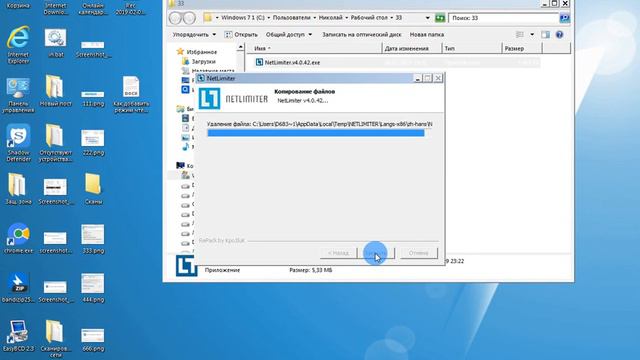Screen dimensions: 640x360
Task: Open the Защ.зона folder on desktop
Action: tap(18, 189)
